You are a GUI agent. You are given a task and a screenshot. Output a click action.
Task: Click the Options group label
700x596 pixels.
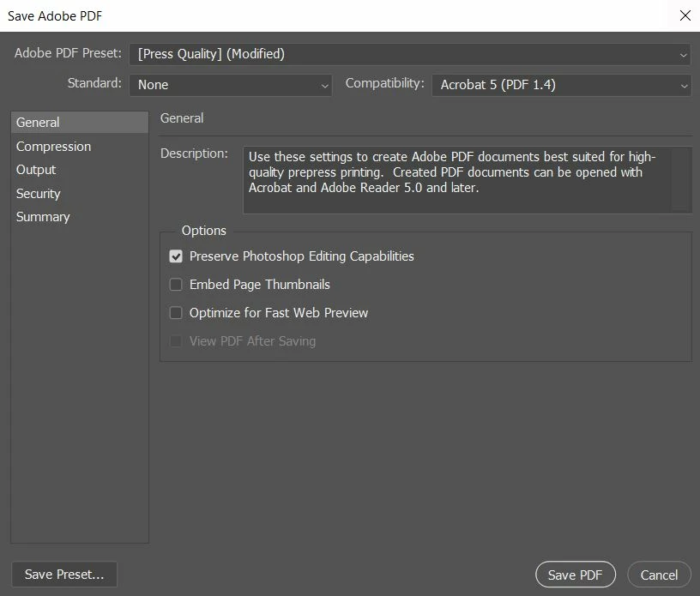(203, 231)
